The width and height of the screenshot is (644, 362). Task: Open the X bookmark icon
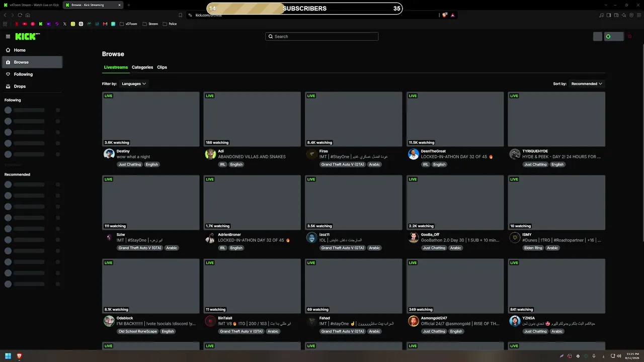[65, 24]
